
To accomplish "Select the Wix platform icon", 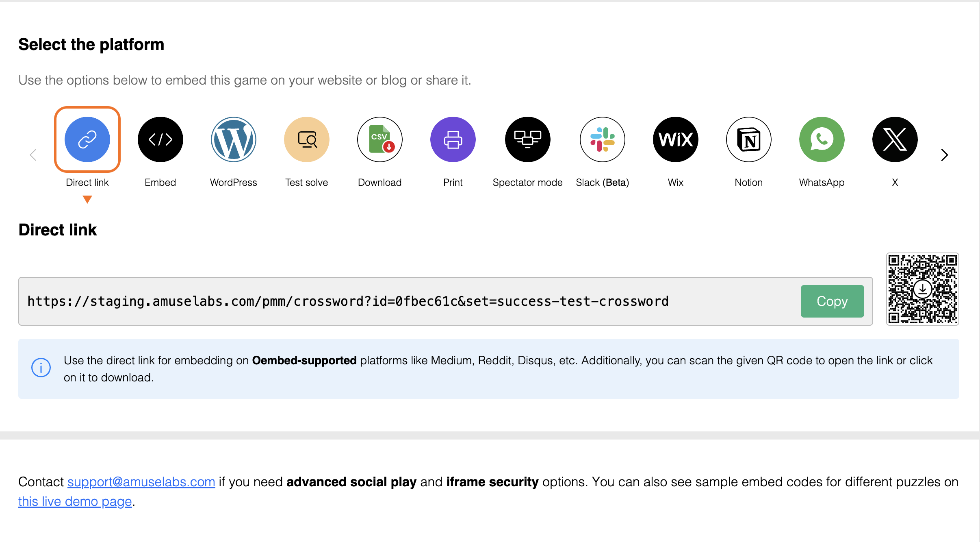I will click(x=676, y=139).
